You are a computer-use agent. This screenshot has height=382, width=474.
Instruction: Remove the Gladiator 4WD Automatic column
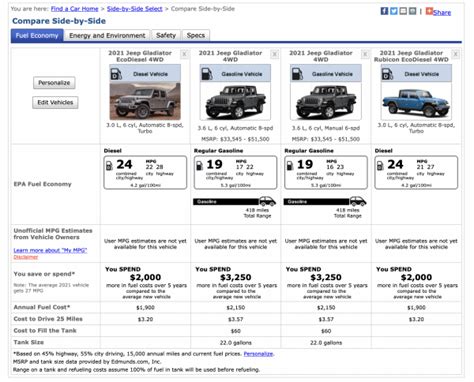(275, 54)
